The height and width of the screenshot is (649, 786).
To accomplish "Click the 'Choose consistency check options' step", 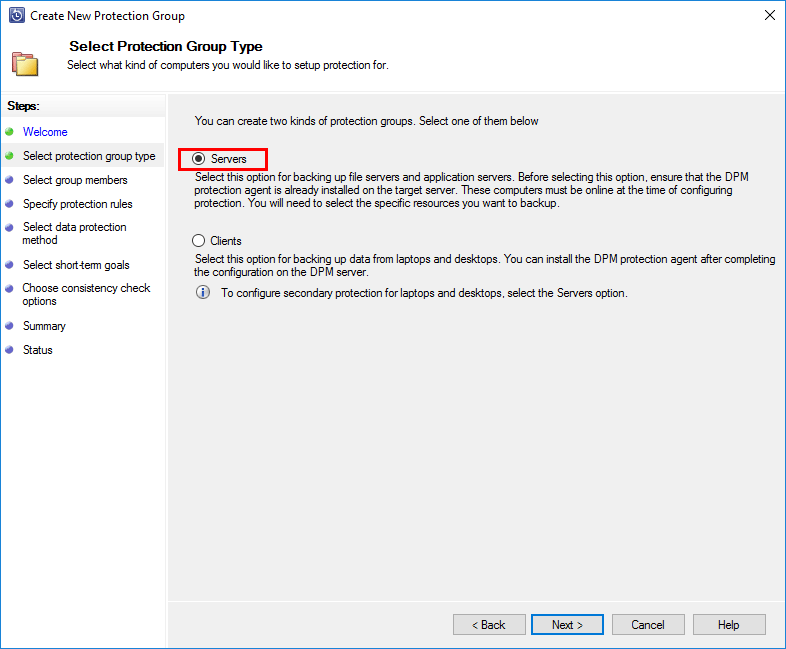I will 86,294.
